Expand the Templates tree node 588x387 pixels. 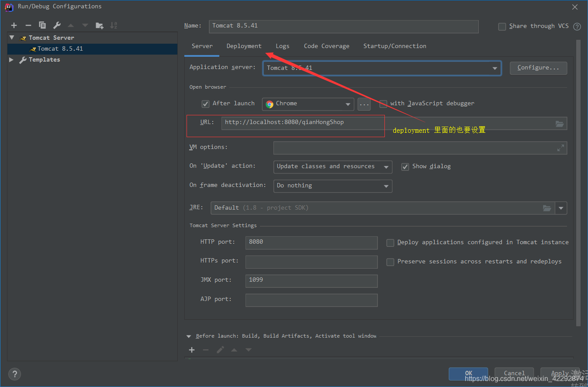pyautogui.click(x=11, y=60)
